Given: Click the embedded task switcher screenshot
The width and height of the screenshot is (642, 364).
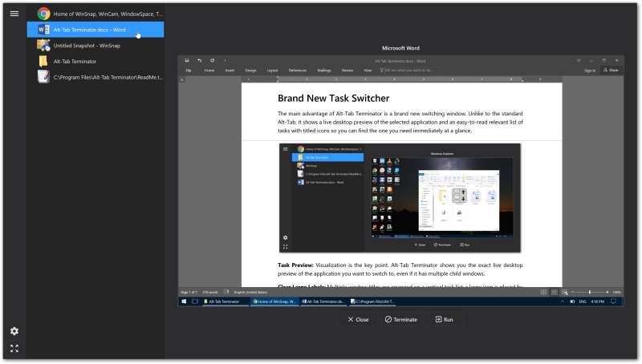Looking at the screenshot, I should (400, 197).
